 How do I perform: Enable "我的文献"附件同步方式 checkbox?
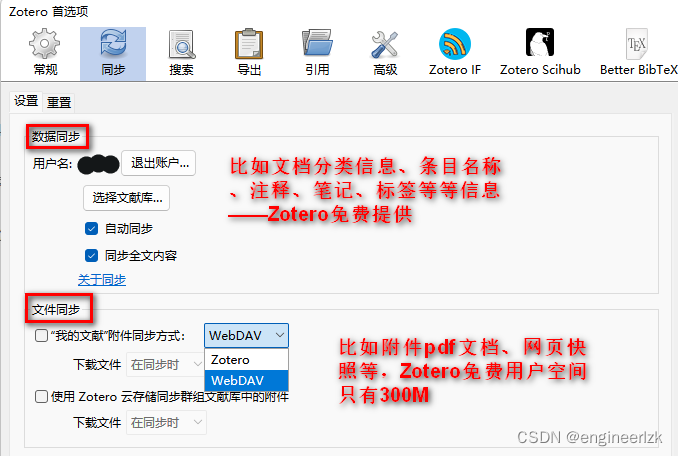tap(41, 335)
